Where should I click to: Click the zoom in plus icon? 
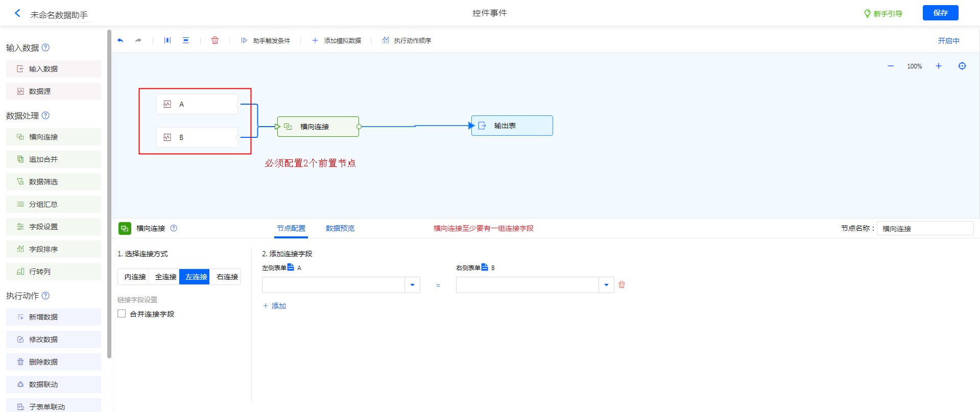[938, 66]
